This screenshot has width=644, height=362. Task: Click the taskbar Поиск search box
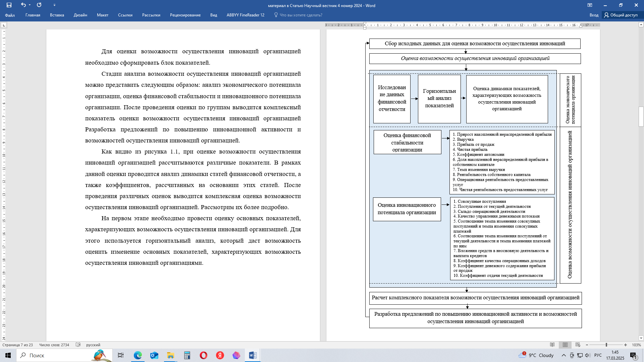[x=65, y=355]
